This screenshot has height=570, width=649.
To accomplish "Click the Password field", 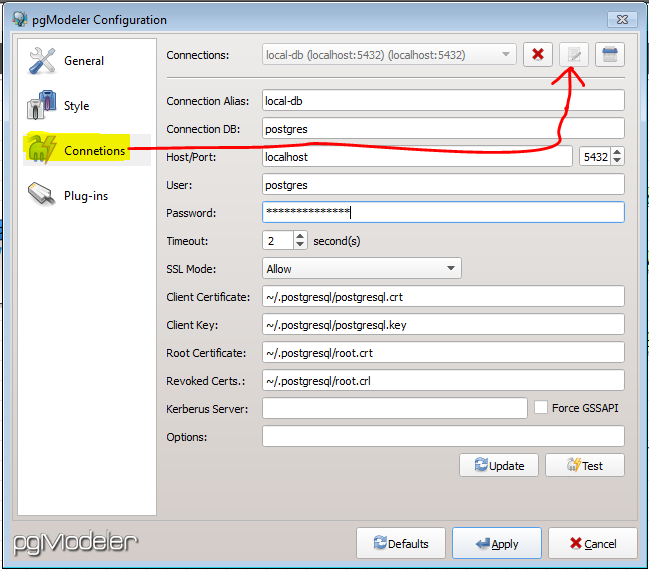I will coord(443,212).
